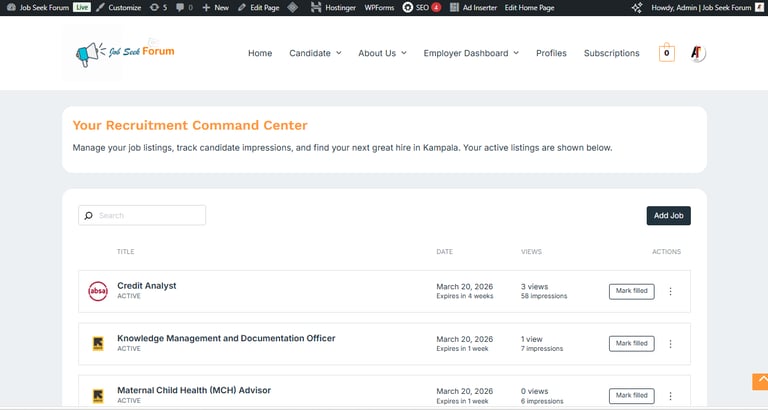The height and width of the screenshot is (410, 768).
Task: Click 'Your Recruitment Command Center' heading
Action: coord(190,125)
